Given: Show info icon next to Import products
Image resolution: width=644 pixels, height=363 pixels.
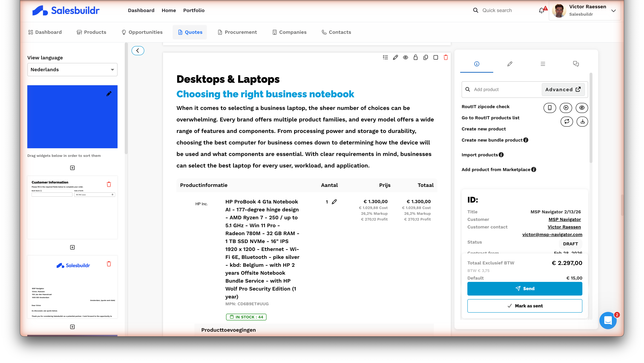Looking at the screenshot, I should (501, 155).
